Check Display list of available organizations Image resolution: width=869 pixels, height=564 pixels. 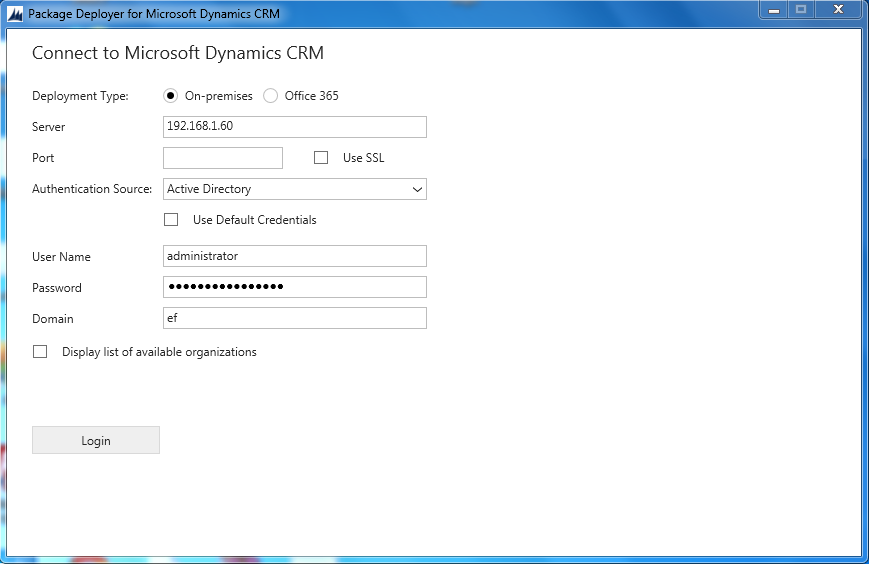pos(40,352)
